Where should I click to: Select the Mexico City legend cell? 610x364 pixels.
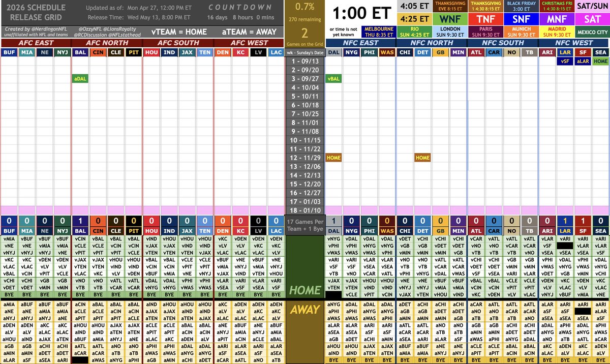592,32
